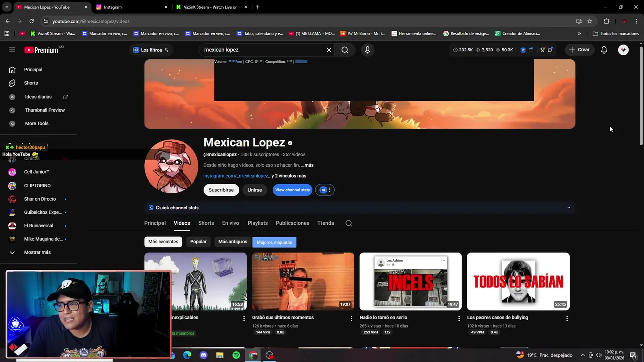Screen dimensions: 644x362
Task: Open the CLIPTORINO subscription channel
Action: tap(38, 186)
